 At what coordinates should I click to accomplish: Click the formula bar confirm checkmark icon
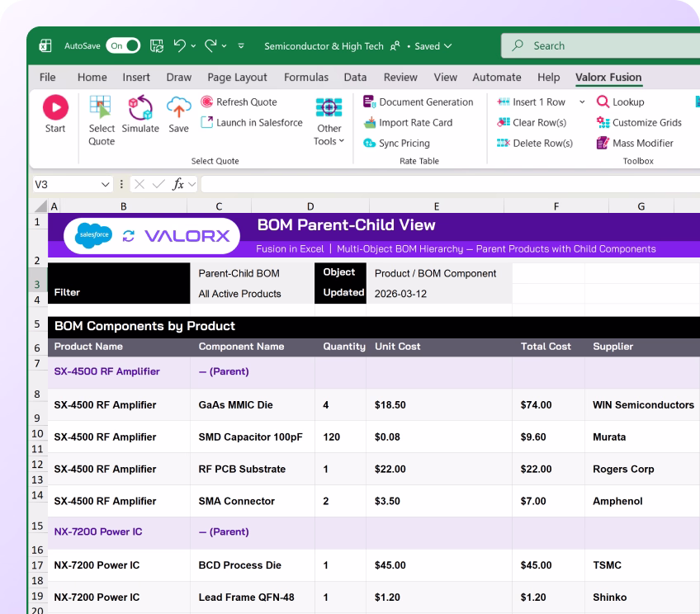tap(158, 184)
